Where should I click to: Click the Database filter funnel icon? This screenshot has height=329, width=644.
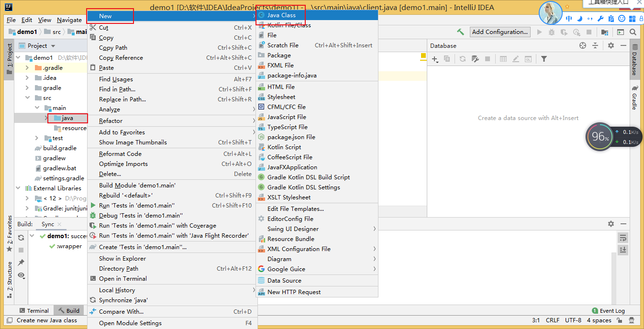(x=544, y=59)
